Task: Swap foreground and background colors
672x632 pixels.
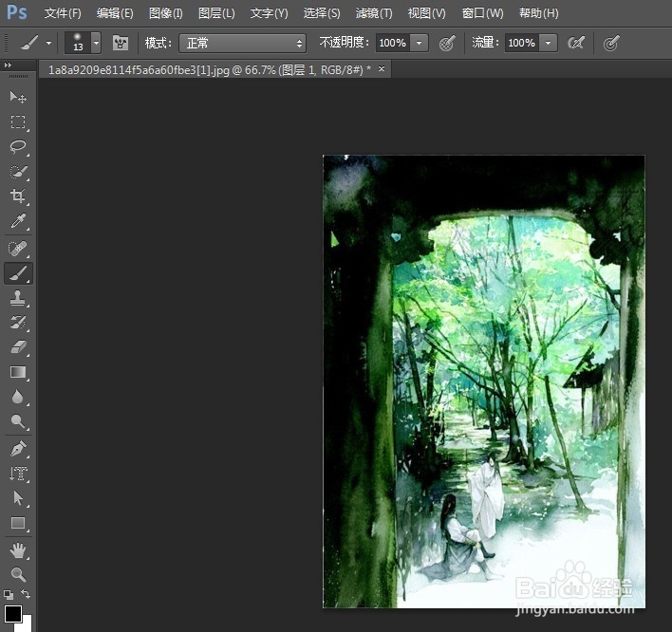Action: [x=26, y=594]
